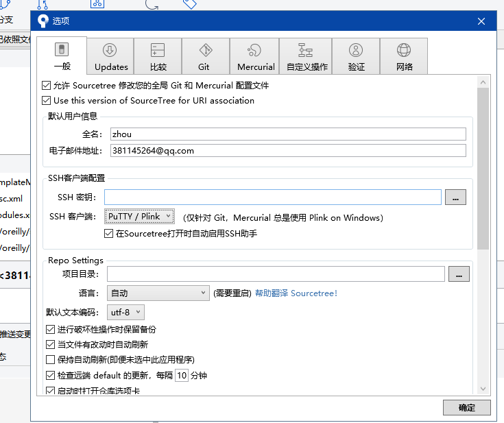Toggle 当文件有改动时自动刷新 checkbox
504x423 pixels.
click(51, 345)
